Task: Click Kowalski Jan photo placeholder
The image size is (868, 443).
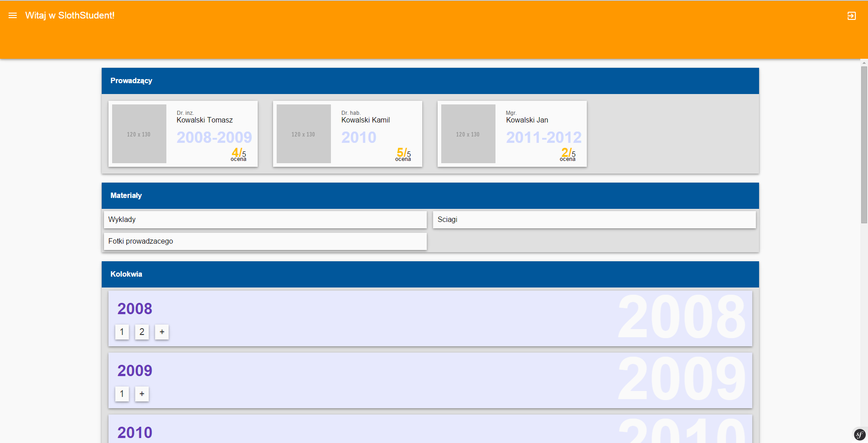Action: tap(468, 134)
